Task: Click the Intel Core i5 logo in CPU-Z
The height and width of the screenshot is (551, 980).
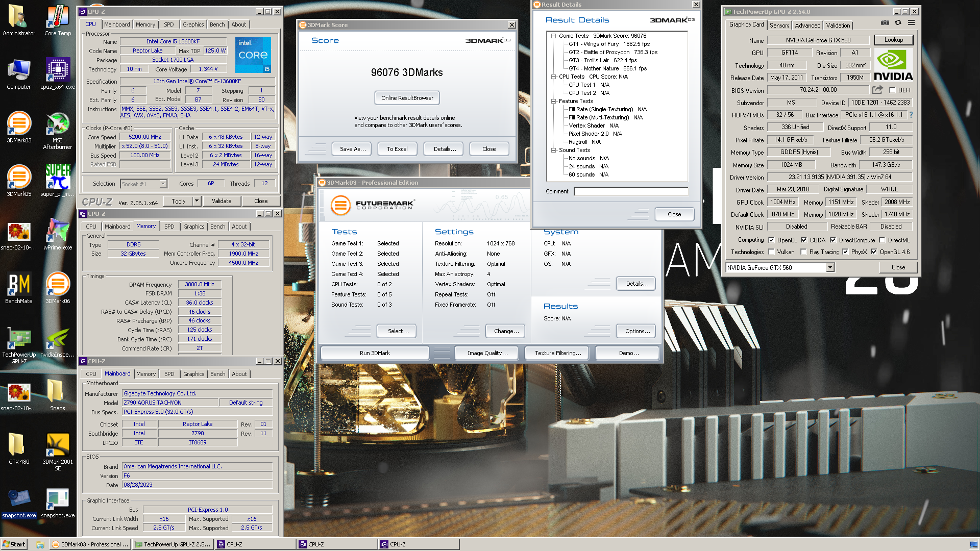Action: click(253, 55)
